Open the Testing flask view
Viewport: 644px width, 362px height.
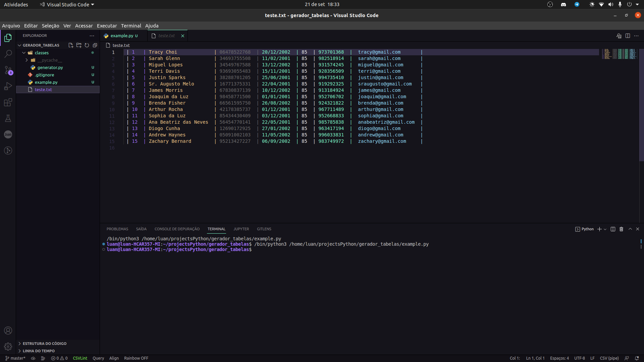point(8,118)
